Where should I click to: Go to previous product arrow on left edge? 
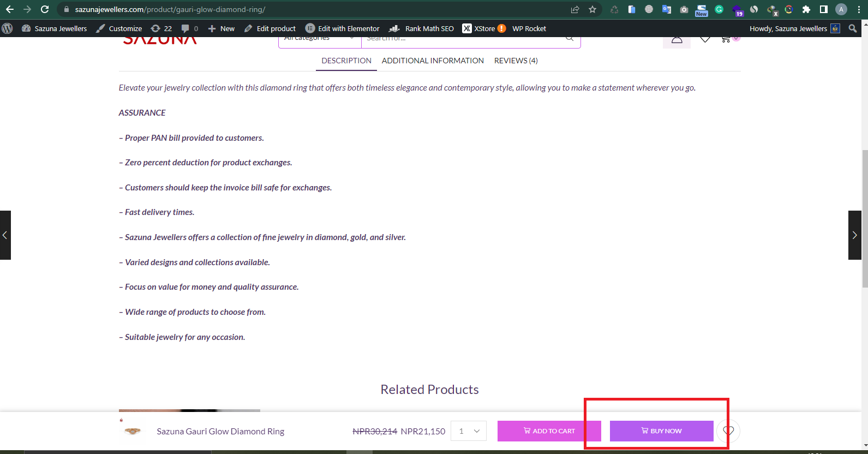[x=5, y=235]
